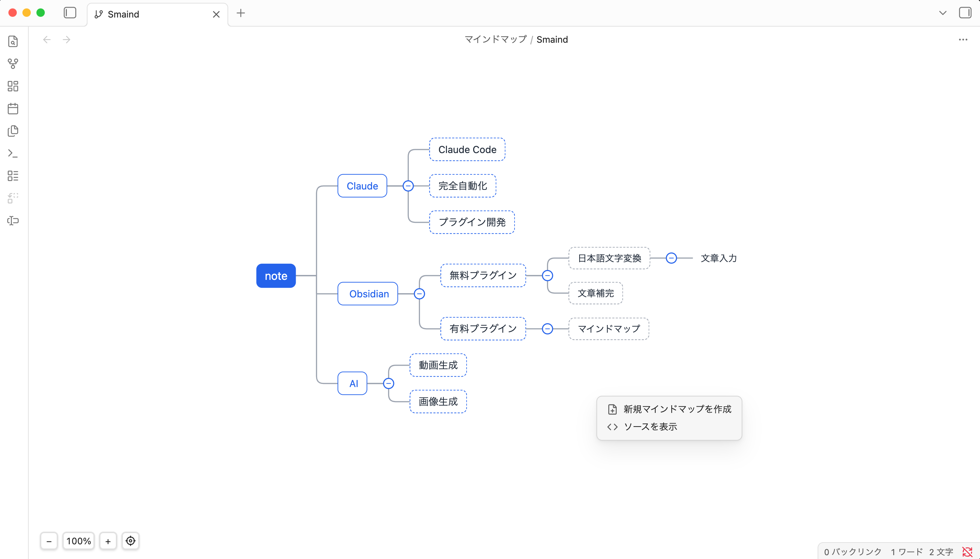Select the 無料プラグイン node
The width and height of the screenshot is (980, 559).
click(x=483, y=275)
